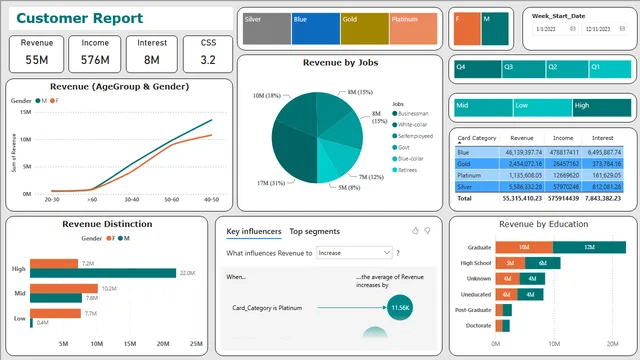This screenshot has height=360, width=640.
Task: Click the question mark help icon beside Increase
Action: [398, 253]
